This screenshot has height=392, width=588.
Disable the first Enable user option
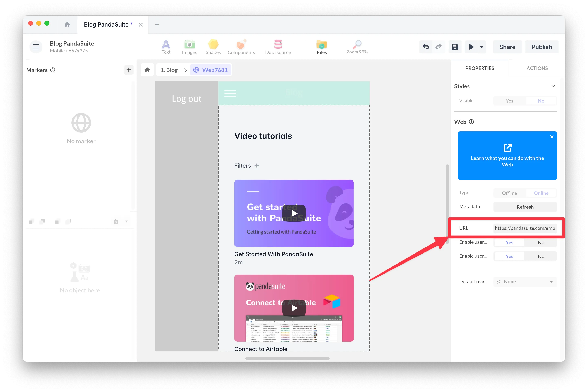541,242
